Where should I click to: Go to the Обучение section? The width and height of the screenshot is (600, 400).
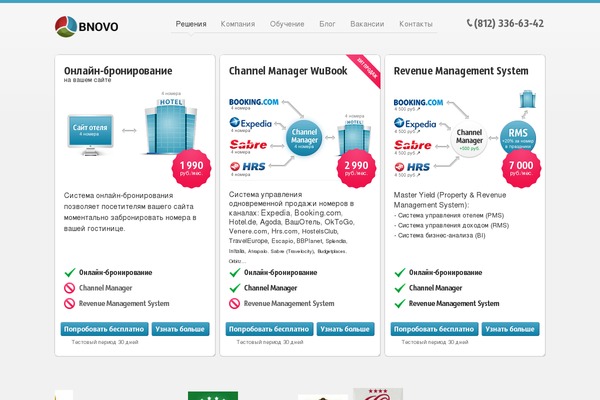pos(287,24)
